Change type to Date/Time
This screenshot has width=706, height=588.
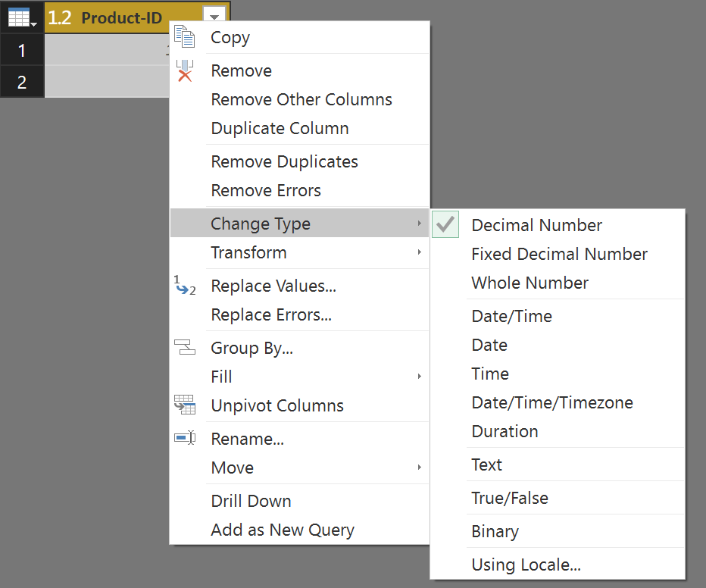558,316
